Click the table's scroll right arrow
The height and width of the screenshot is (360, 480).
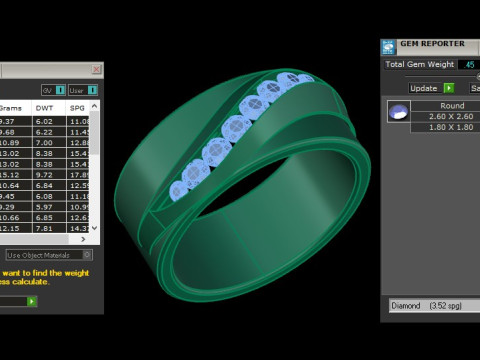pyautogui.click(x=83, y=239)
